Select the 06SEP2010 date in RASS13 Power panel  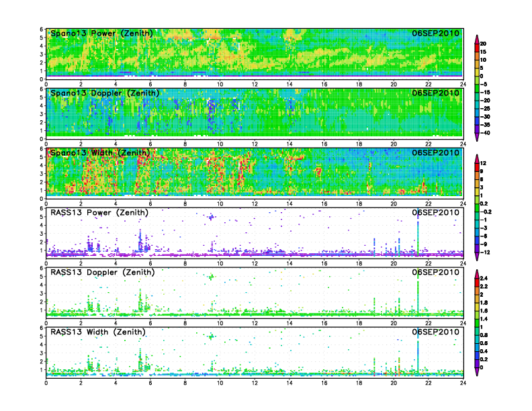(435, 212)
